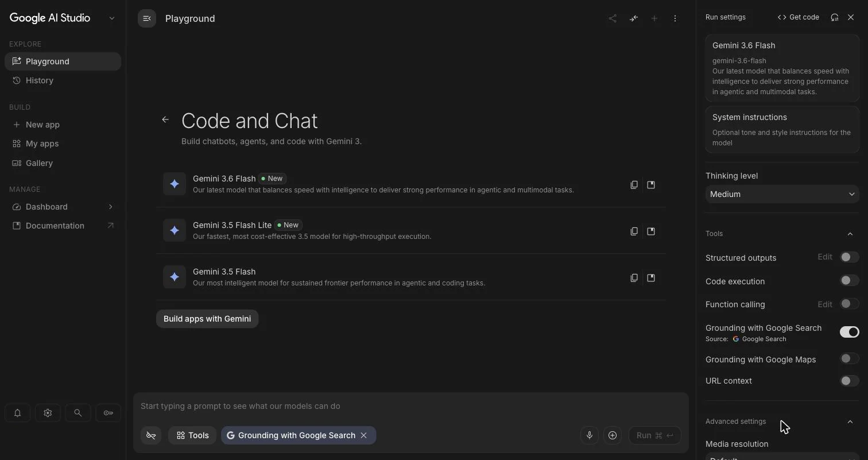
Task: Click the API key icon in sidebar
Action: (x=108, y=413)
